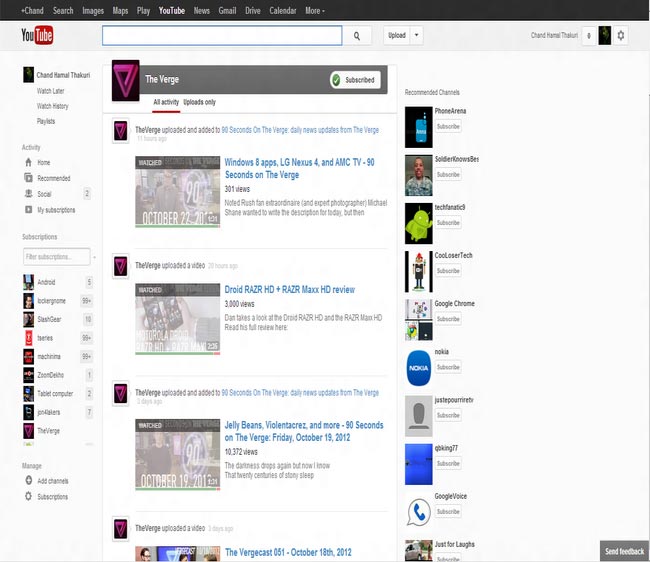Screen dimensions: 650x562
Task: Open Images from the top bar
Action: click(x=93, y=11)
